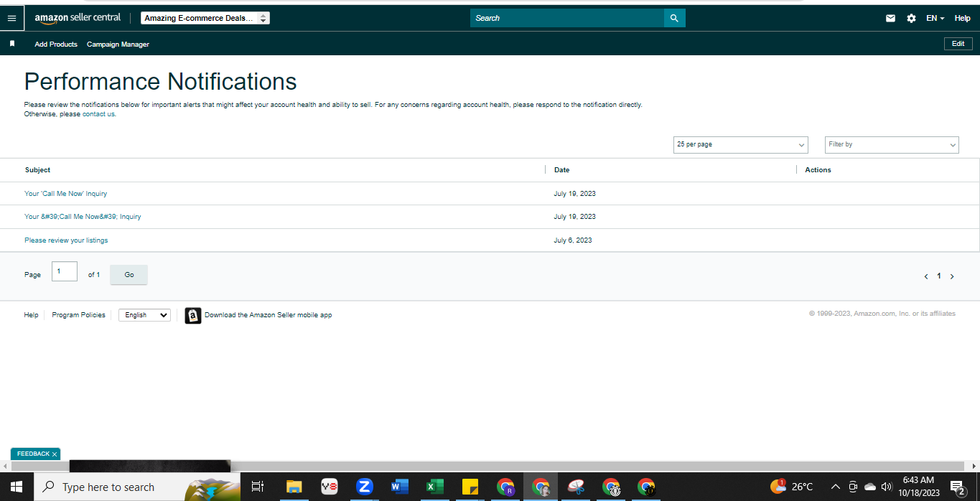
Task: Click the contact us link
Action: [x=98, y=114]
